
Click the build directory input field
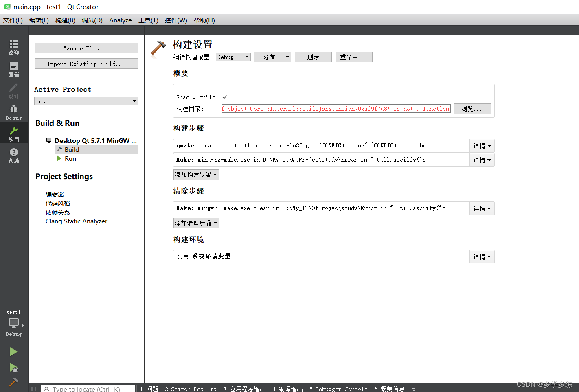click(x=336, y=109)
